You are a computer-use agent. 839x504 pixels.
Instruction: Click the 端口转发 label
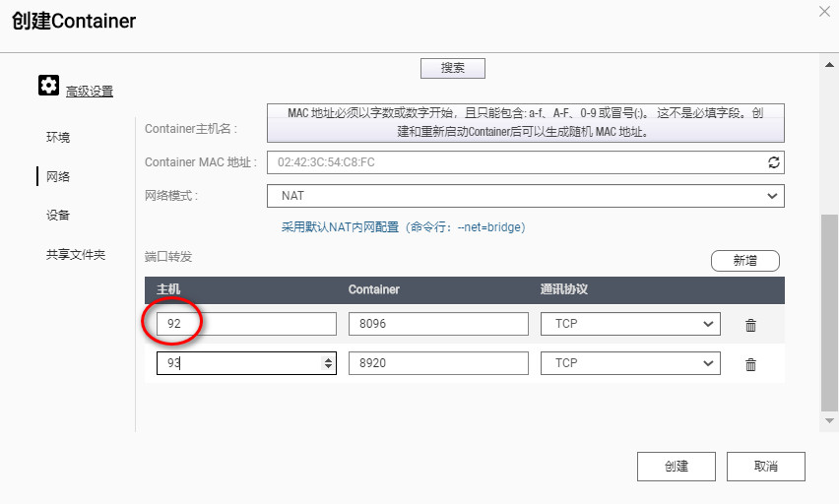pyautogui.click(x=168, y=257)
